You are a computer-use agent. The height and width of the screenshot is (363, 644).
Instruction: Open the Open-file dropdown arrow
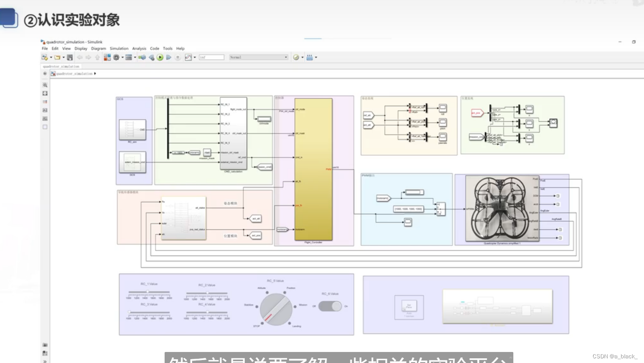point(64,57)
